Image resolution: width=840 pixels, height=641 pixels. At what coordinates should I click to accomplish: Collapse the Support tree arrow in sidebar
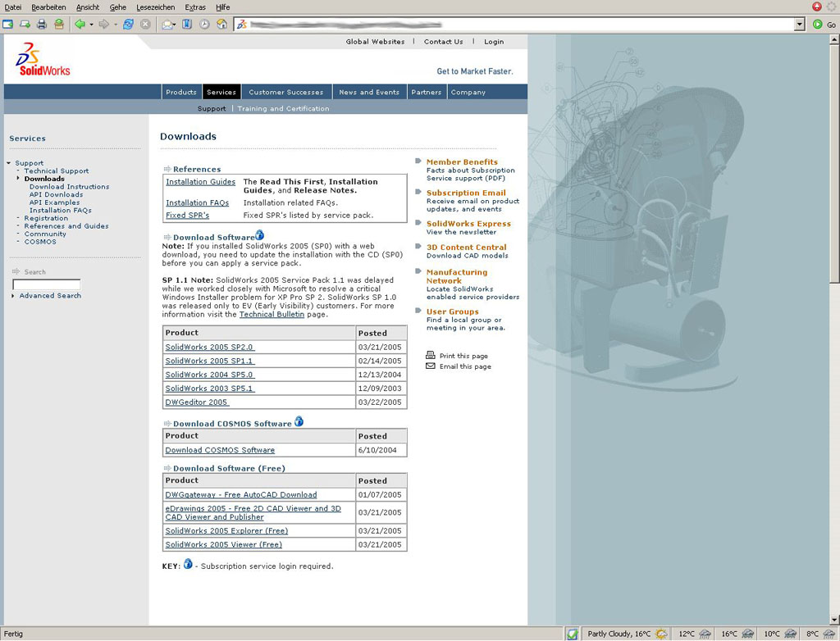[x=9, y=163]
